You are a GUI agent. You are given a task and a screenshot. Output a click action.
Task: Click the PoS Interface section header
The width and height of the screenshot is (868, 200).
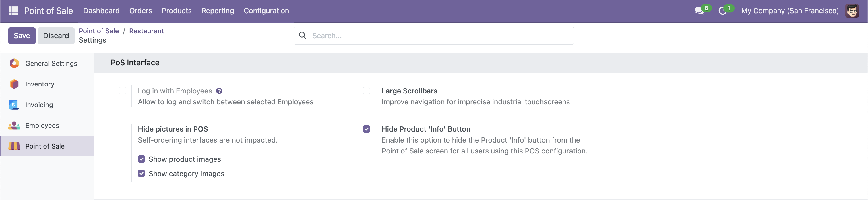[x=135, y=63]
